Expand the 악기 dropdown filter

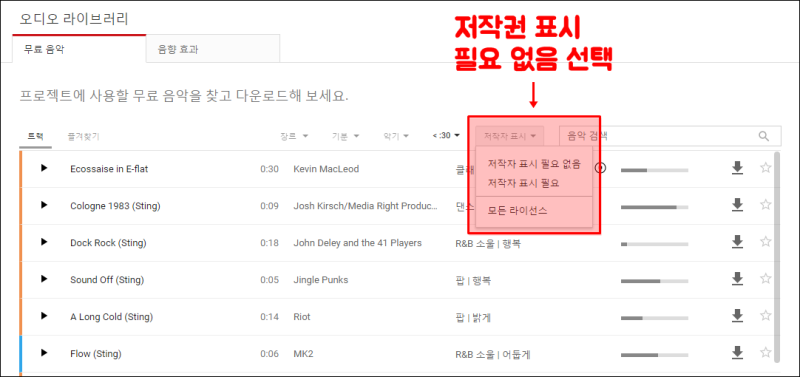[x=396, y=136]
